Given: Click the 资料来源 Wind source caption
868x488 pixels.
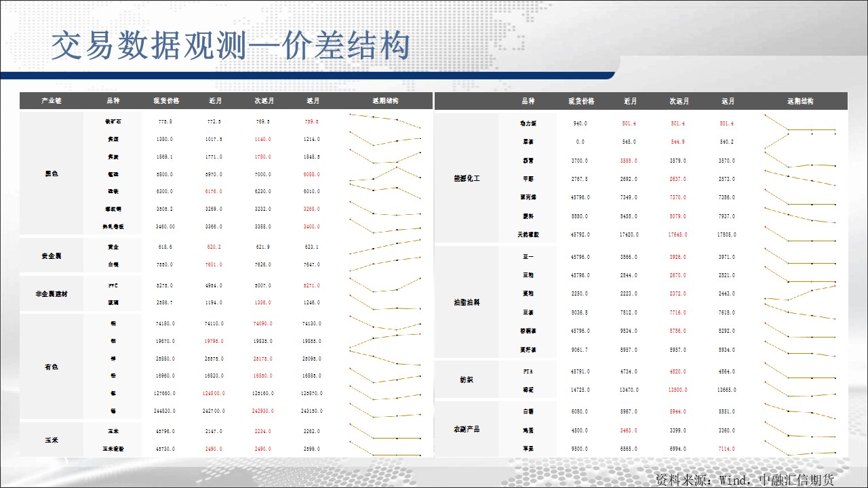Looking at the screenshot, I should coord(744,479).
